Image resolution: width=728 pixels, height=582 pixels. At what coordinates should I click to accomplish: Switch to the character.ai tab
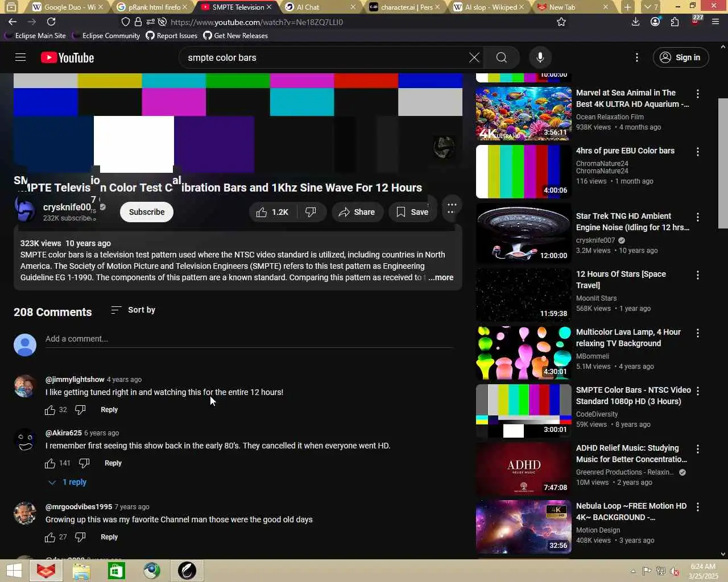pyautogui.click(x=404, y=7)
